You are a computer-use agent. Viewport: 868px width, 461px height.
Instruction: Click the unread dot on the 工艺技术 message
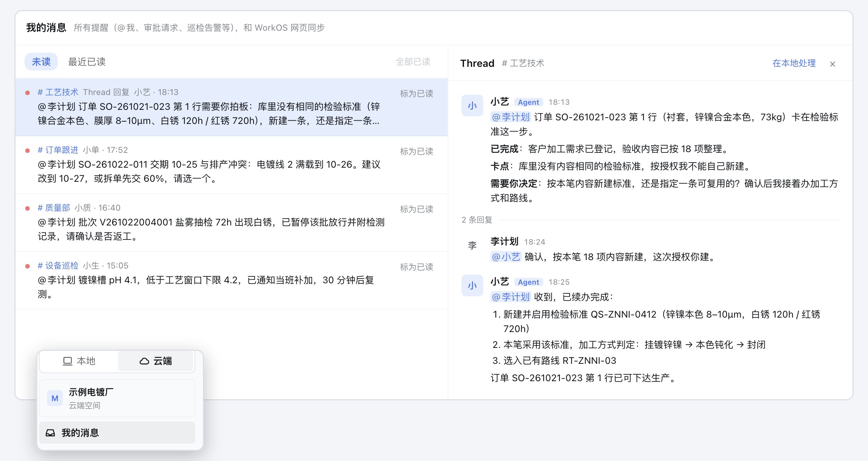27,93
